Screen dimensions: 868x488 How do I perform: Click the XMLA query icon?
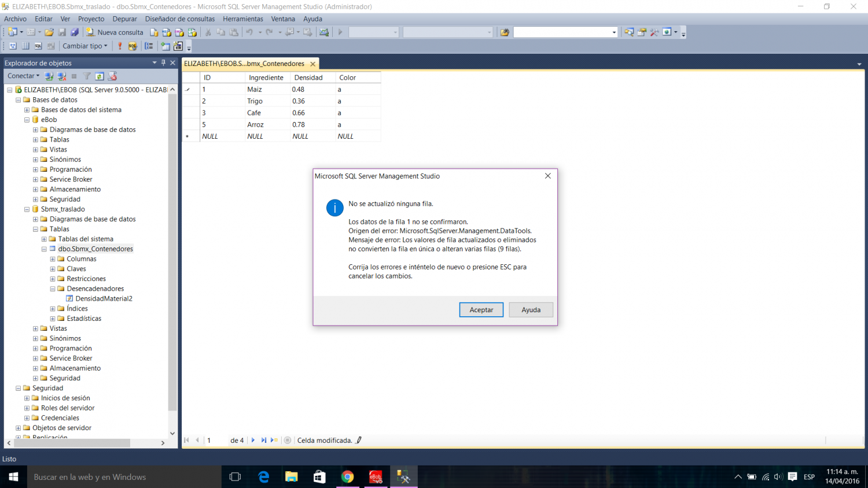[x=192, y=32]
